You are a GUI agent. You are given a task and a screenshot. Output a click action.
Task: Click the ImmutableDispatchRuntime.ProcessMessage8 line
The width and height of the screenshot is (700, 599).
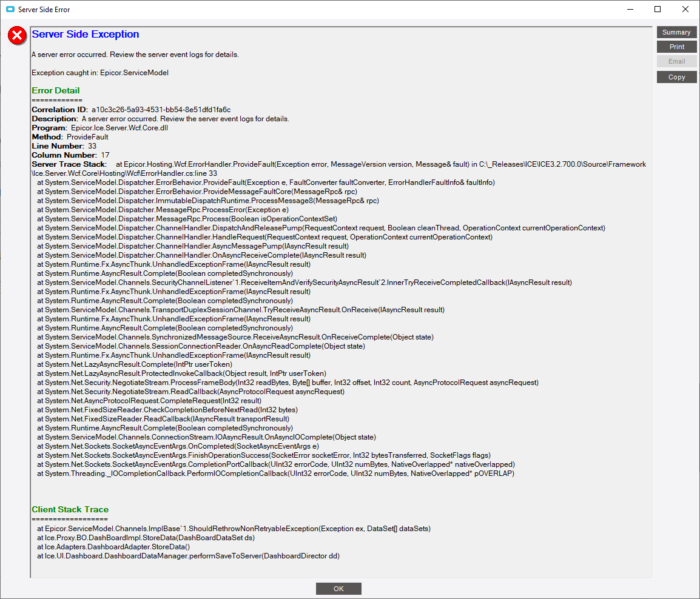208,201
